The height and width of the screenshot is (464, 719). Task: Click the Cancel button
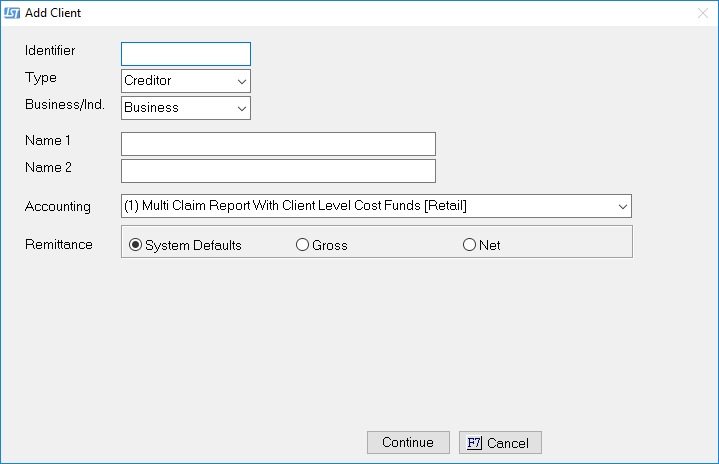(x=500, y=443)
